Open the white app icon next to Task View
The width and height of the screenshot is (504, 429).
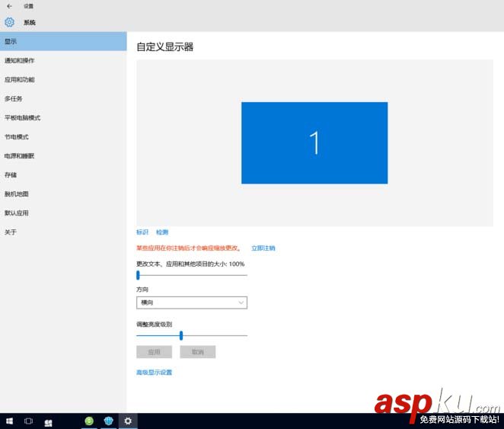pos(48,422)
